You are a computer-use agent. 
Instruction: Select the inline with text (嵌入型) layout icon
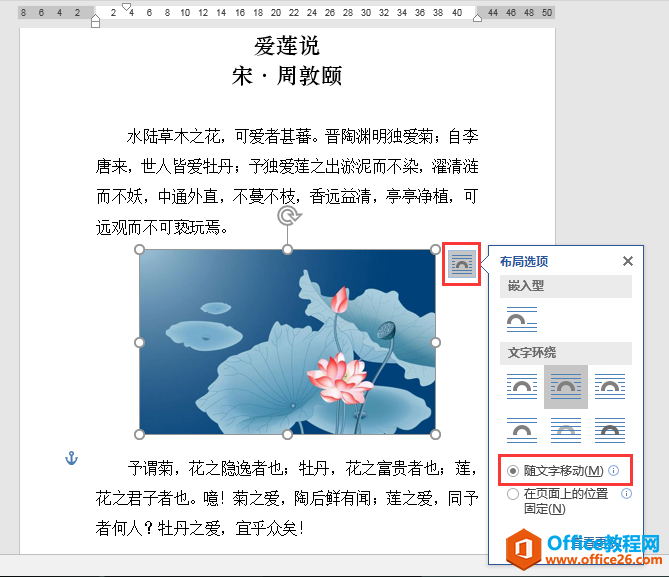(522, 319)
